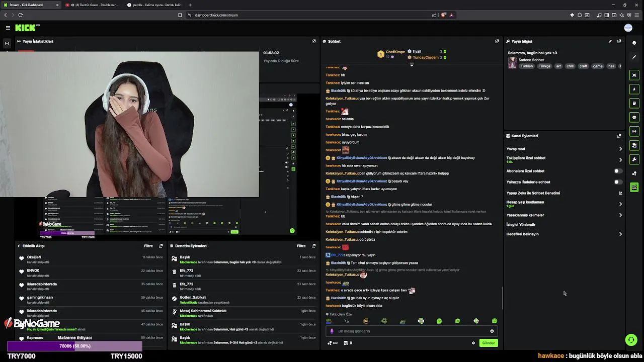Click the craft tag chip
Image resolution: width=644 pixels, height=362 pixels.
(583, 66)
